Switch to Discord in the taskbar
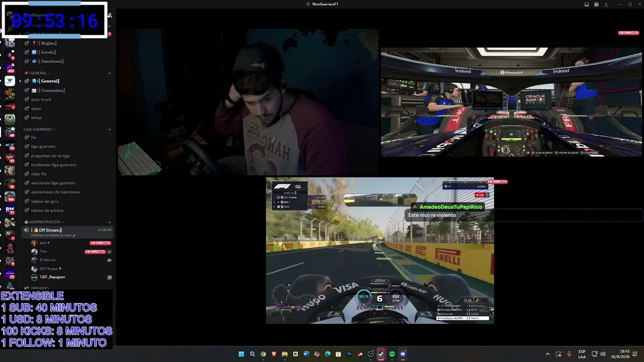This screenshot has width=644, height=362. click(x=403, y=354)
